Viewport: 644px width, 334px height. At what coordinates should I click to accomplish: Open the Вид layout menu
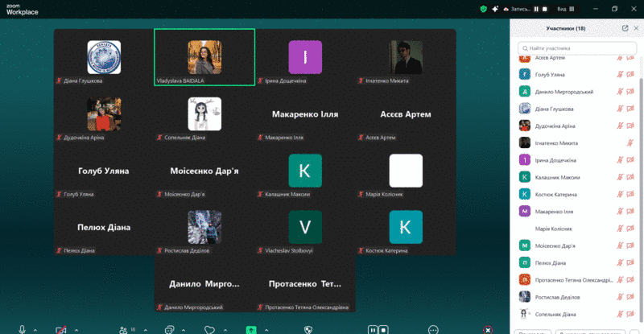click(563, 9)
